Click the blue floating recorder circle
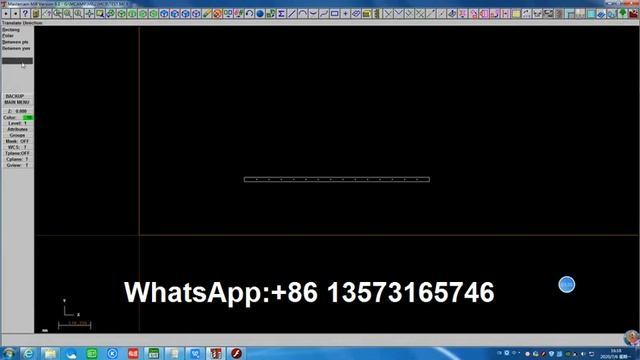This screenshot has width=640, height=360. (567, 284)
